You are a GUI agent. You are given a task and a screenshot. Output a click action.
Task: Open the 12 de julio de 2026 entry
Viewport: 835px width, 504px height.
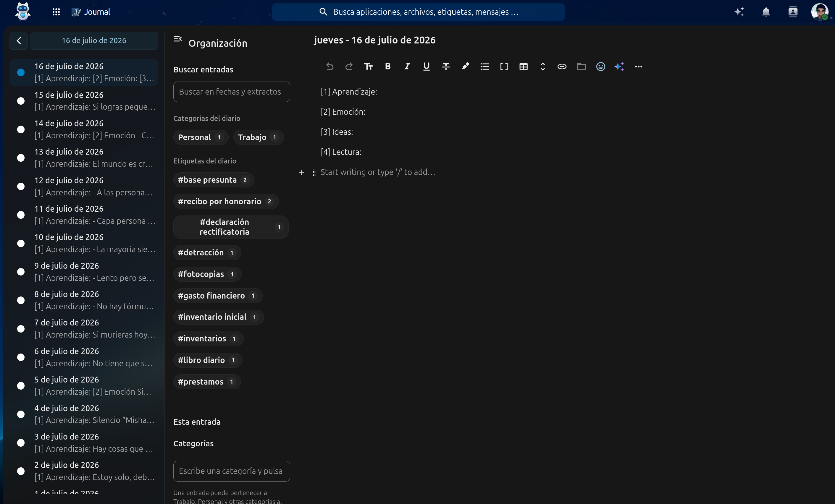pyautogui.click(x=84, y=186)
